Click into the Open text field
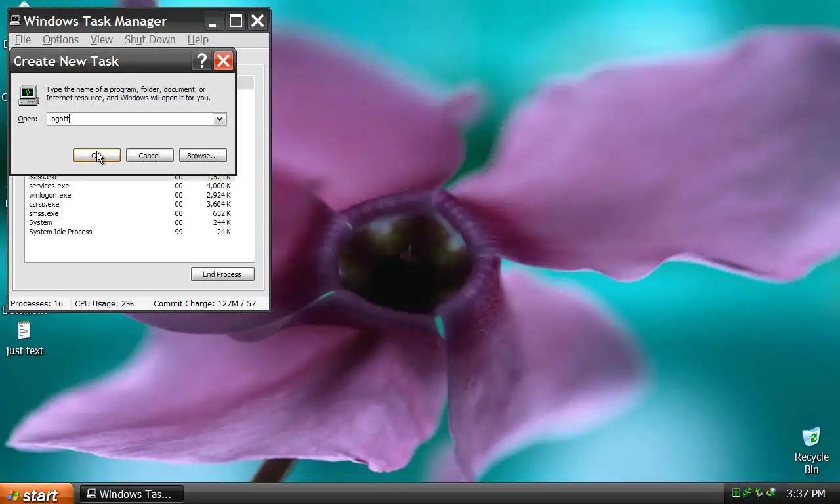The width and height of the screenshot is (840, 504). tap(130, 119)
